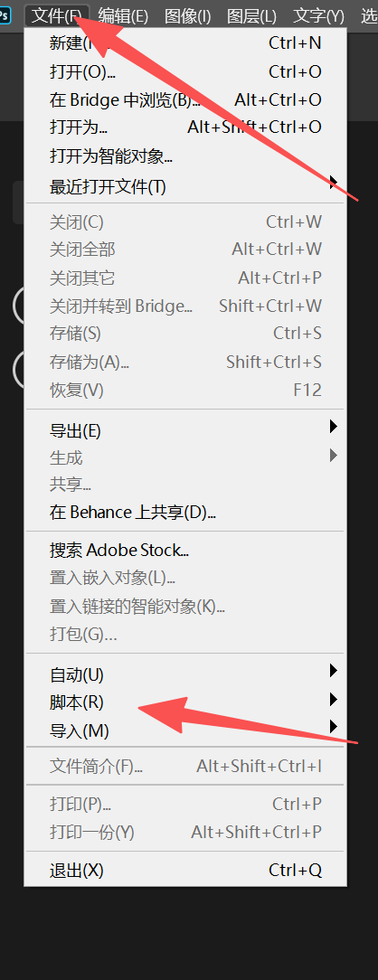The image size is (378, 980).
Task: Open the 图像(I) menu
Action: coord(187,15)
